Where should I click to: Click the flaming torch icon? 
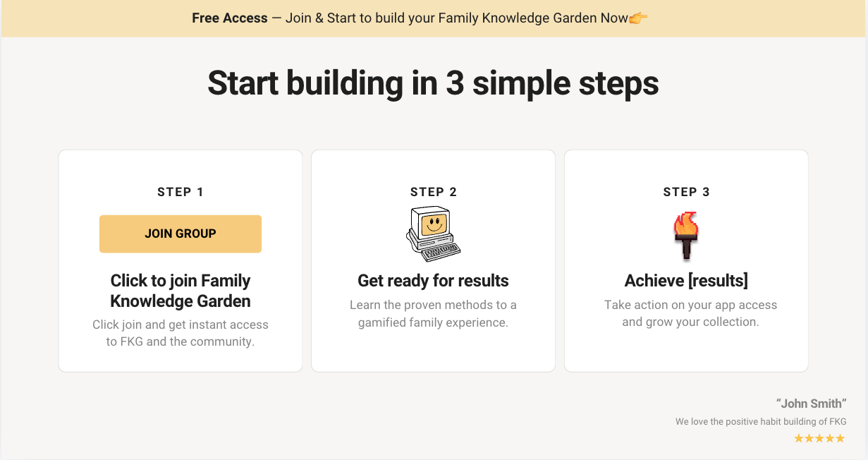(685, 236)
